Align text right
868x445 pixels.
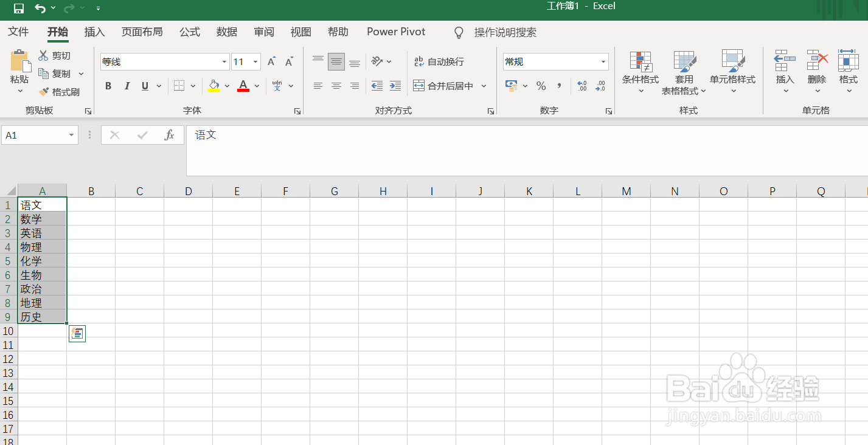pos(355,86)
